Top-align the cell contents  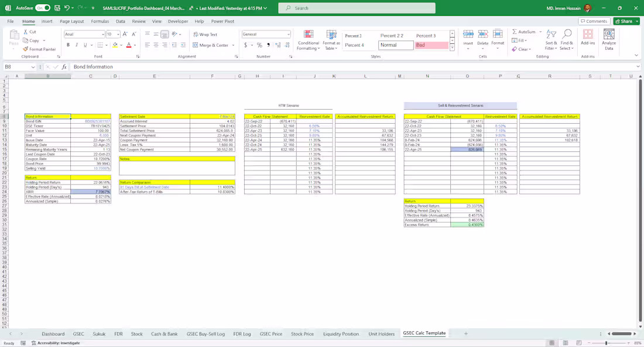147,34
